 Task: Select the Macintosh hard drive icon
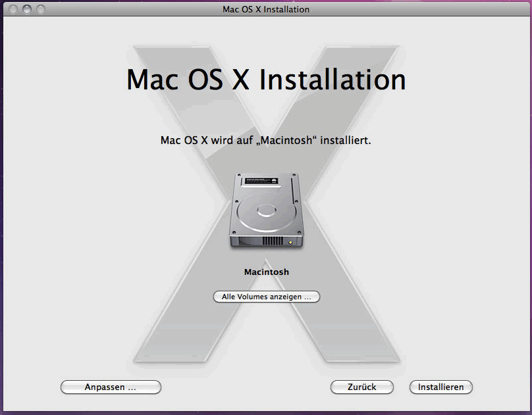[266, 210]
